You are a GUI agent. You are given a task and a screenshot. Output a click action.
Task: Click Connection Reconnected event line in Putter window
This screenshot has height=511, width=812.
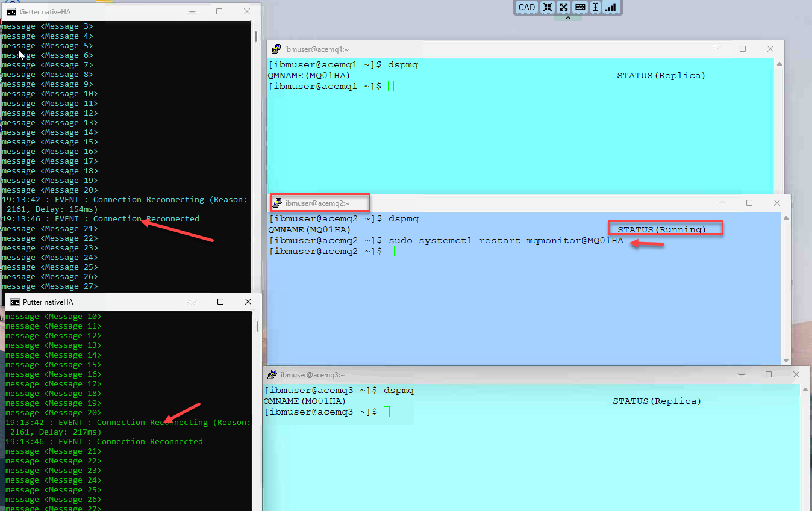[104, 441]
